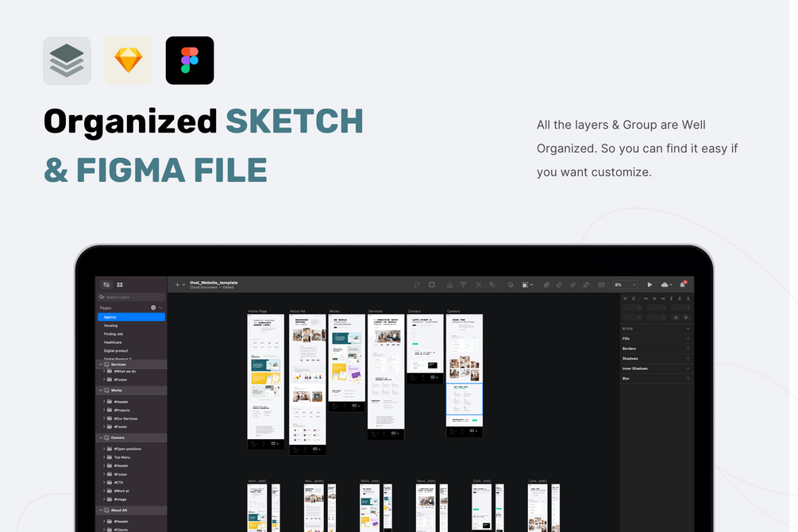The image size is (798, 532).
Task: Collapse the About Alt artboard in layer list
Action: coord(100,510)
